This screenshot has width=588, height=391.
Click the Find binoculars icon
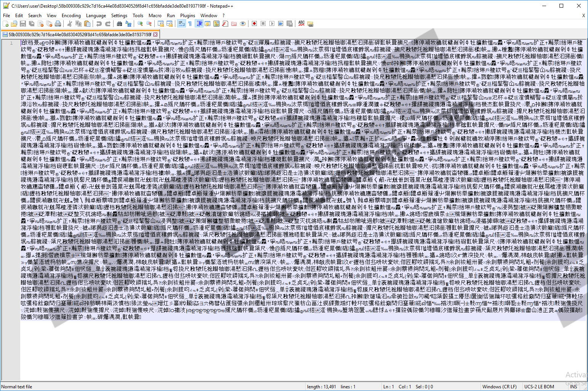pyautogui.click(x=119, y=24)
